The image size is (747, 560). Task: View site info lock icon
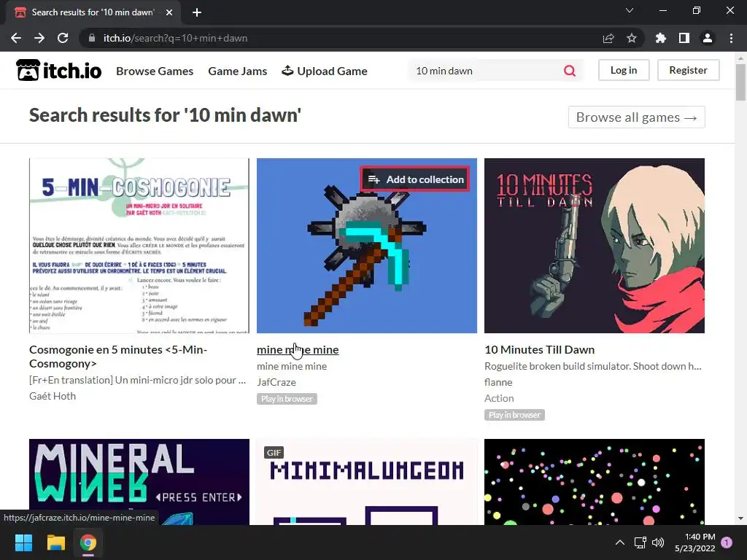(x=92, y=38)
